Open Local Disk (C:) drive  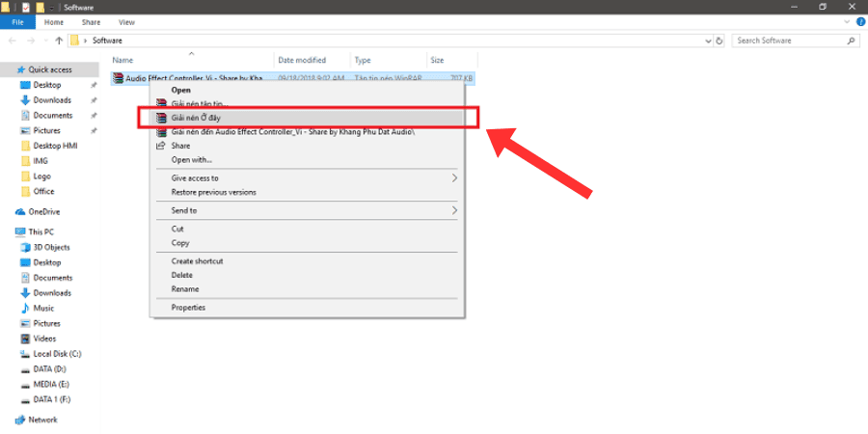point(50,354)
